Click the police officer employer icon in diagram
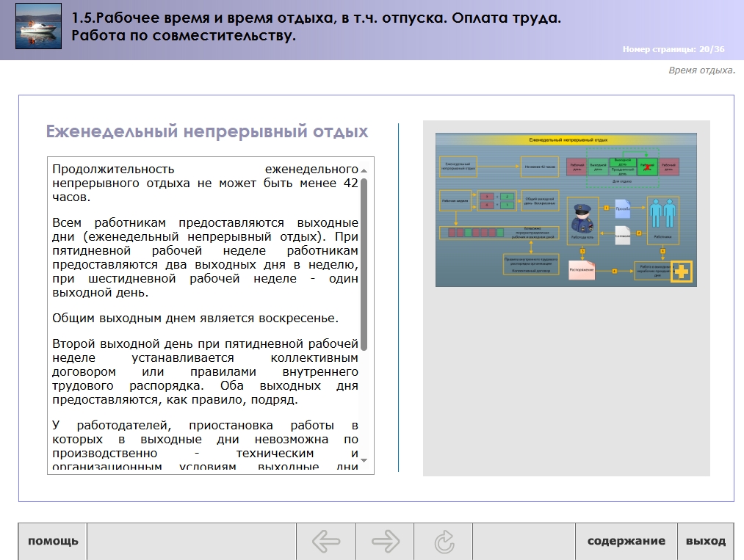 (x=582, y=218)
